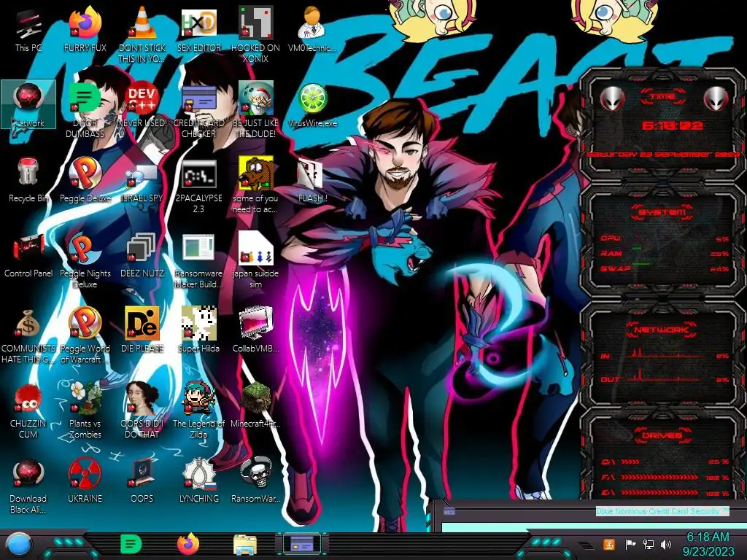The image size is (747, 560).
Task: Open the DIE PLEASE icon
Action: [142, 330]
